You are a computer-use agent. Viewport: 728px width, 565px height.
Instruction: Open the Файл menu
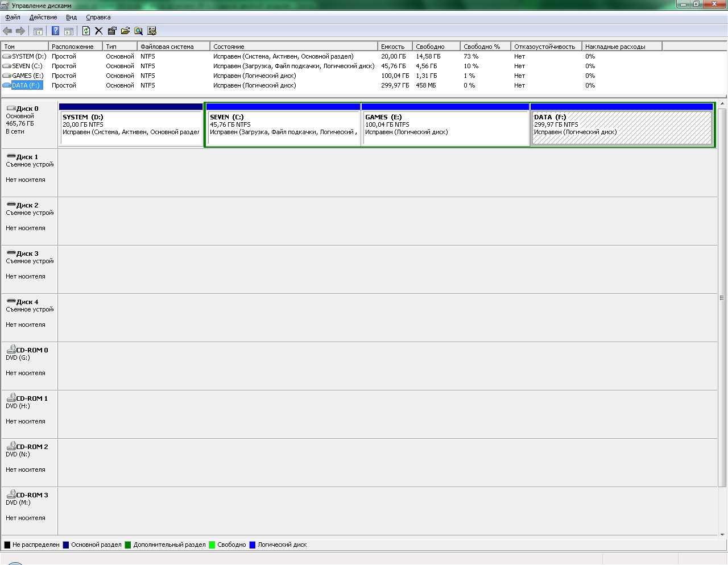pos(13,17)
